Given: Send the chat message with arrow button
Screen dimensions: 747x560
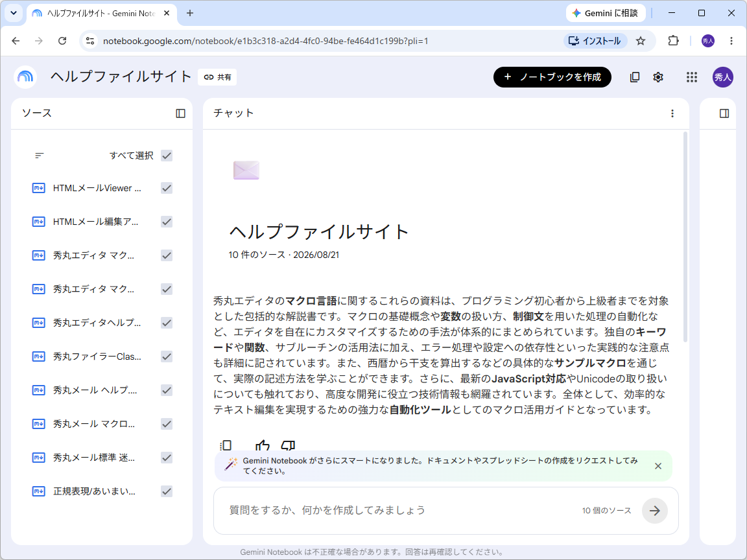Looking at the screenshot, I should click(x=654, y=511).
